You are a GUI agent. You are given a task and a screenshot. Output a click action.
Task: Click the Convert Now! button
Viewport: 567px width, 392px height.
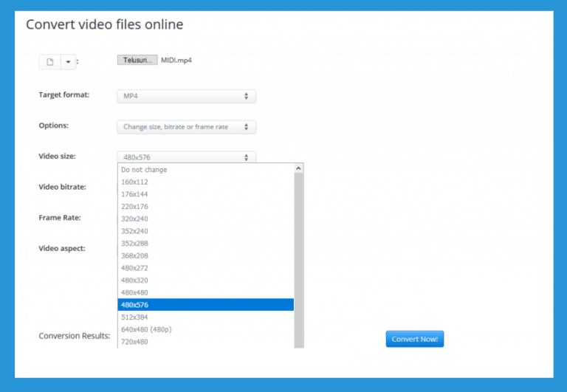[415, 339]
